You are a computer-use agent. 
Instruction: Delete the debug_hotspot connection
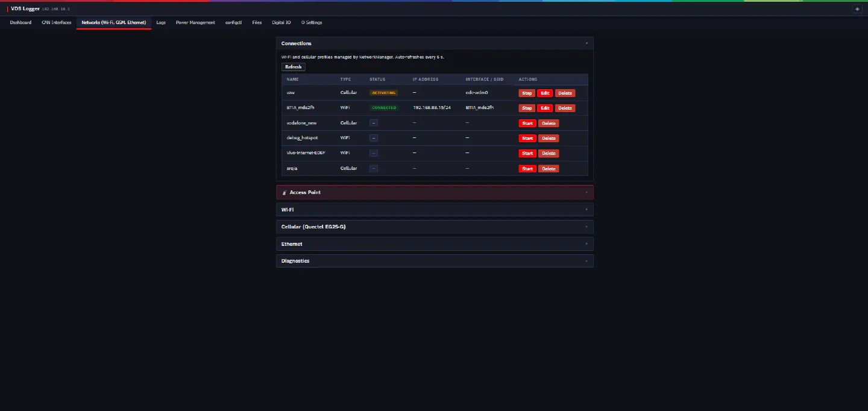[x=549, y=138]
